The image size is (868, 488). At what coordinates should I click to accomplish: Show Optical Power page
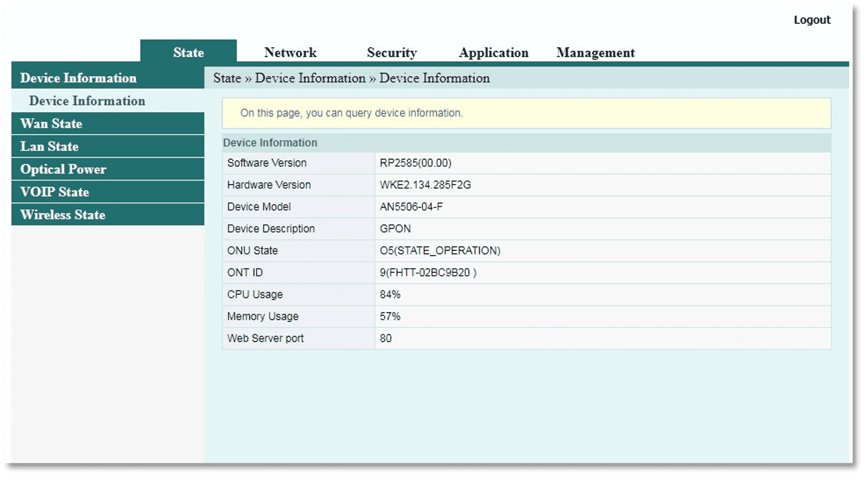[63, 169]
